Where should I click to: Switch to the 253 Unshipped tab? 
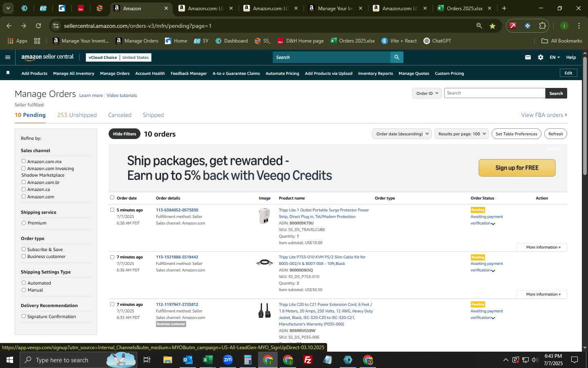77,115
